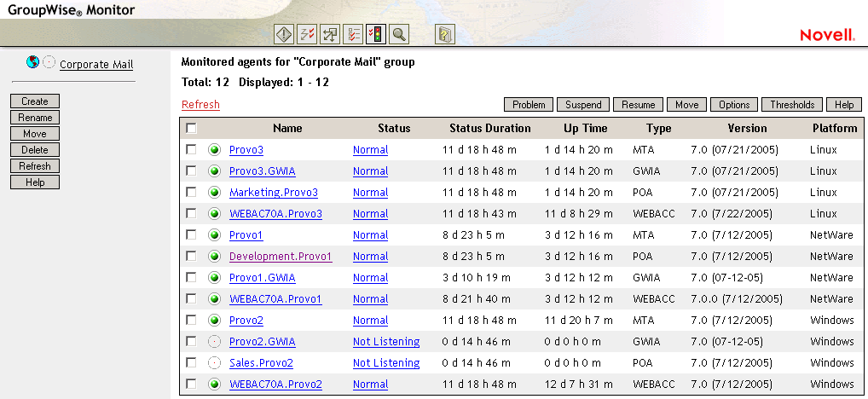This screenshot has height=399, width=868.
Task: Click the Platform column header
Action: coord(835,129)
